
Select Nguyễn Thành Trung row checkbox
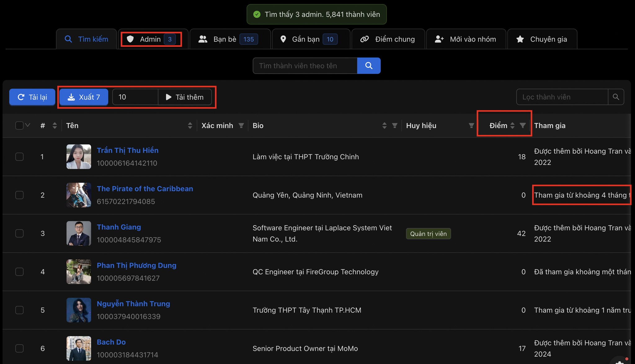coord(19,310)
